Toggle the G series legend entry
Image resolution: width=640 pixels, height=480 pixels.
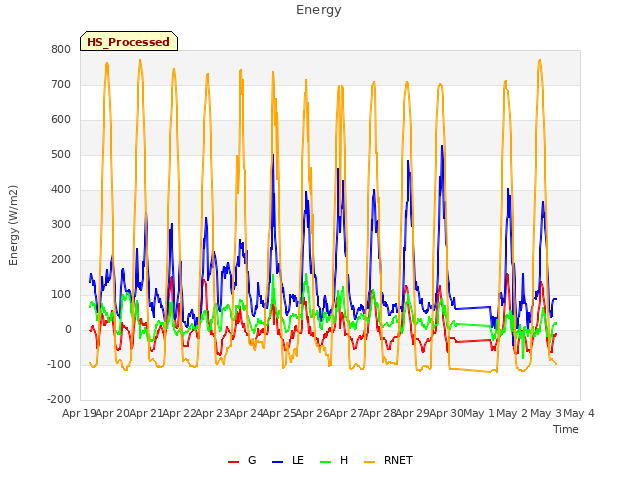242,461
